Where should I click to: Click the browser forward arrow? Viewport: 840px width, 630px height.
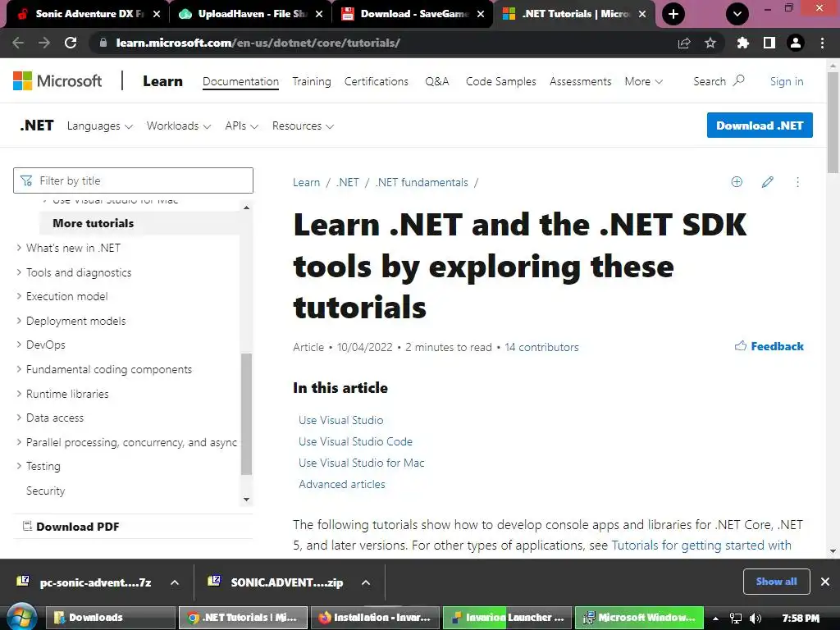click(x=44, y=43)
